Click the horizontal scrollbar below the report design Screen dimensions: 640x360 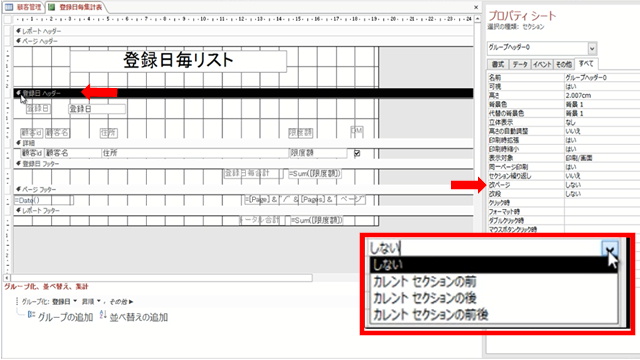coord(161,278)
